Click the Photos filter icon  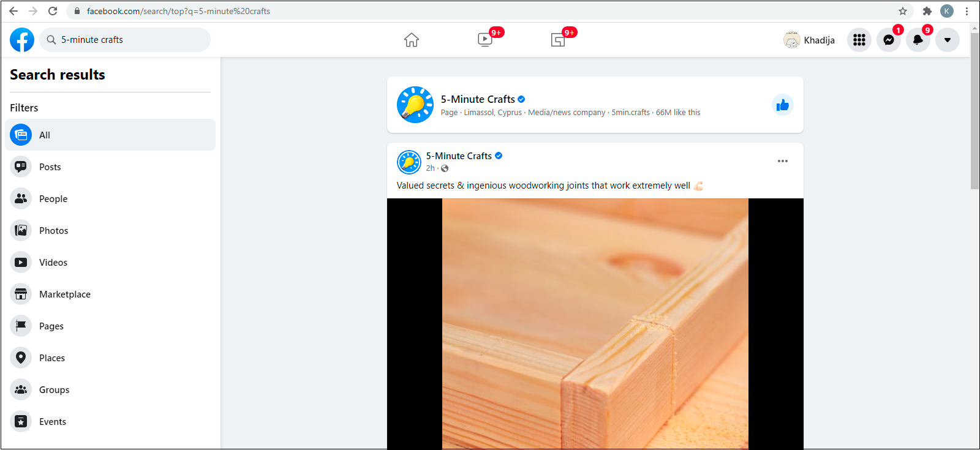click(21, 230)
